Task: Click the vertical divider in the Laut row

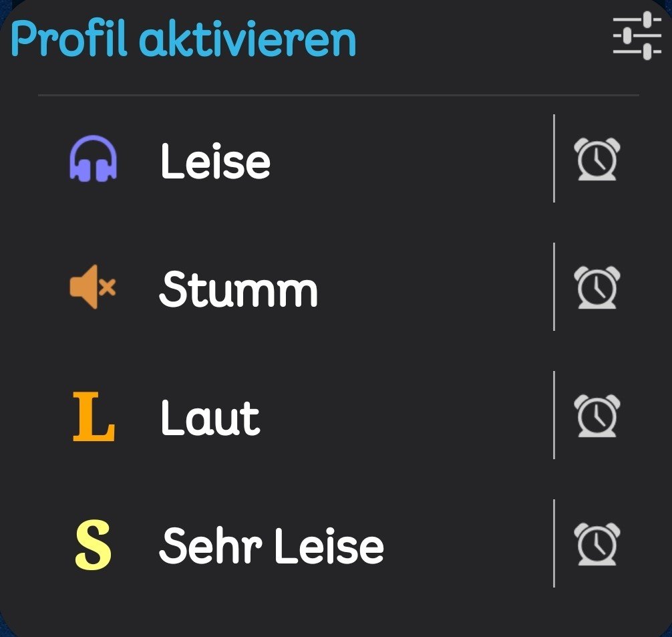Action: 554,415
